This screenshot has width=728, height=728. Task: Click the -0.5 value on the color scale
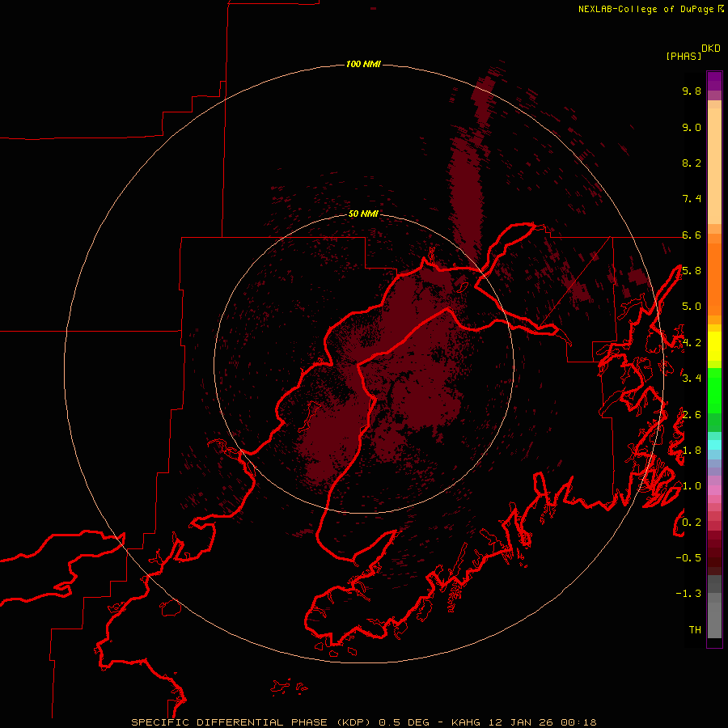coord(688,558)
